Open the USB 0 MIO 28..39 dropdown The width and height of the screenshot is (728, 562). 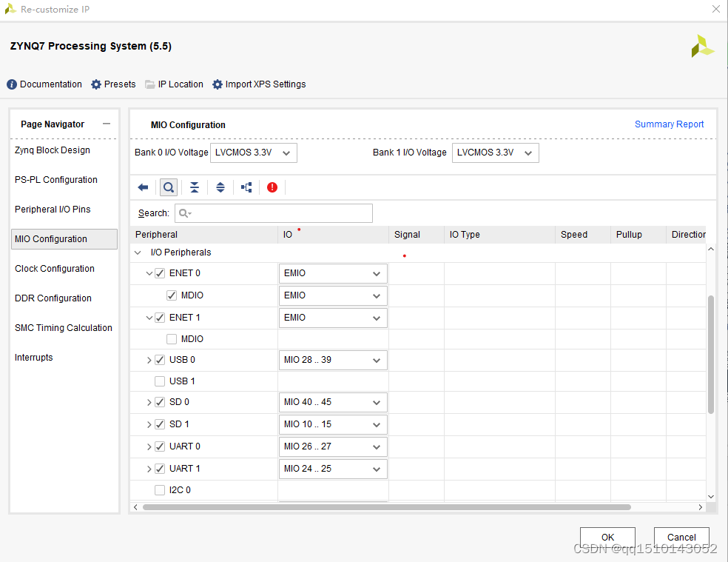[333, 361]
